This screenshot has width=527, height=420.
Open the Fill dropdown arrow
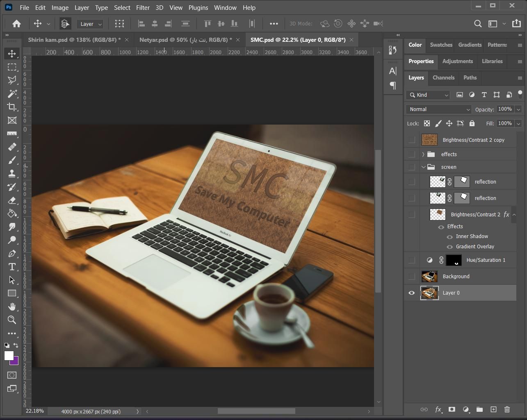(518, 123)
